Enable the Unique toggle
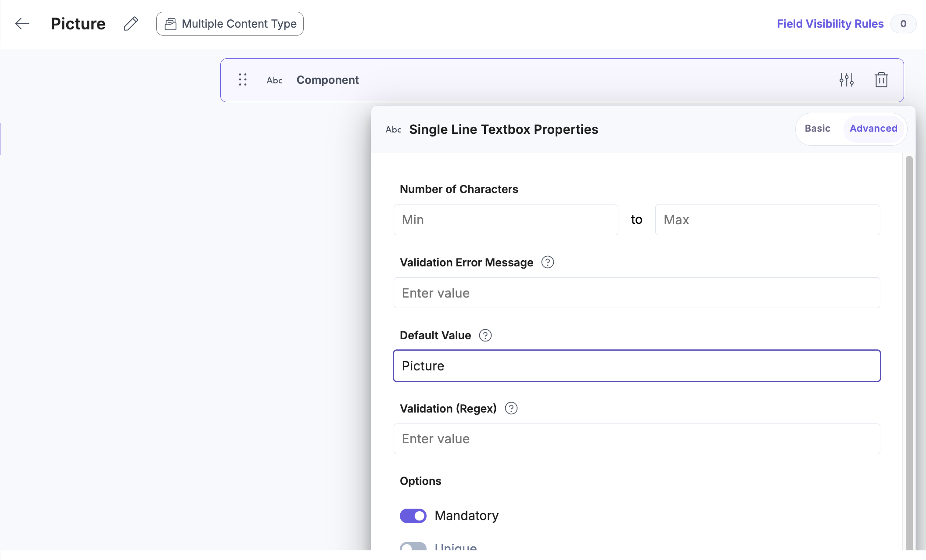The height and width of the screenshot is (560, 926). pos(413,546)
